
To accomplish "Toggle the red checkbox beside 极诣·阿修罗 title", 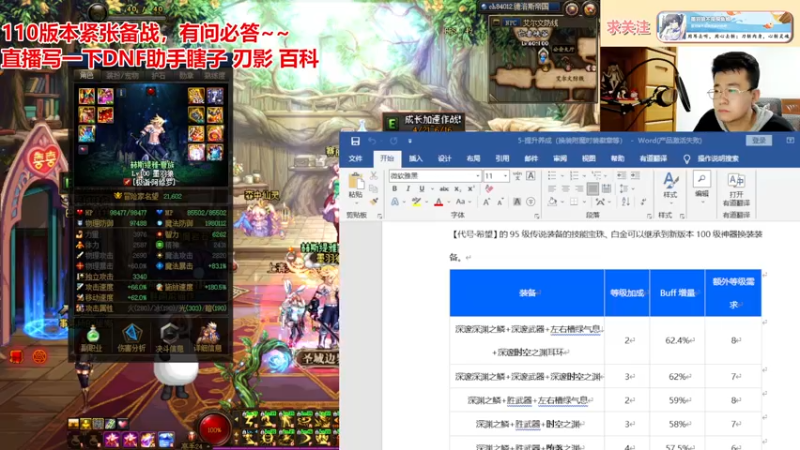I will pyautogui.click(x=127, y=182).
